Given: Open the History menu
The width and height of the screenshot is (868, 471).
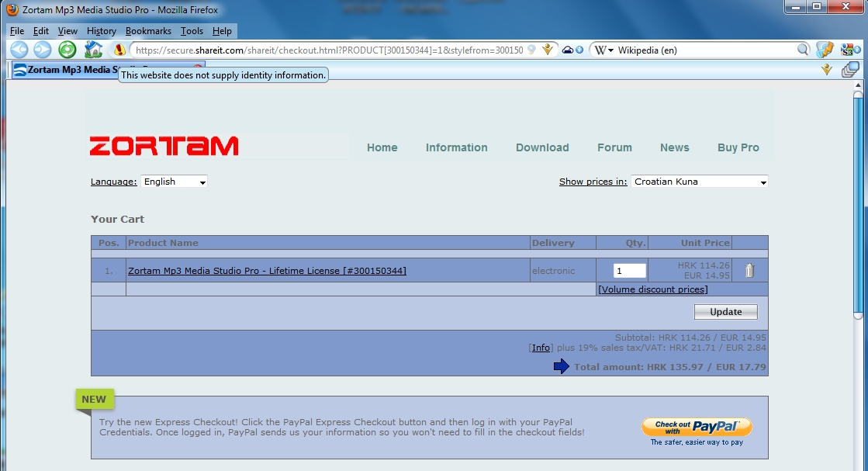Looking at the screenshot, I should coord(102,31).
